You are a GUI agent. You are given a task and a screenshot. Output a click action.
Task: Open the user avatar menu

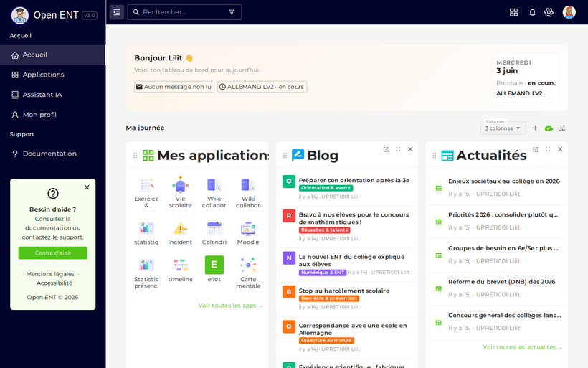[569, 12]
